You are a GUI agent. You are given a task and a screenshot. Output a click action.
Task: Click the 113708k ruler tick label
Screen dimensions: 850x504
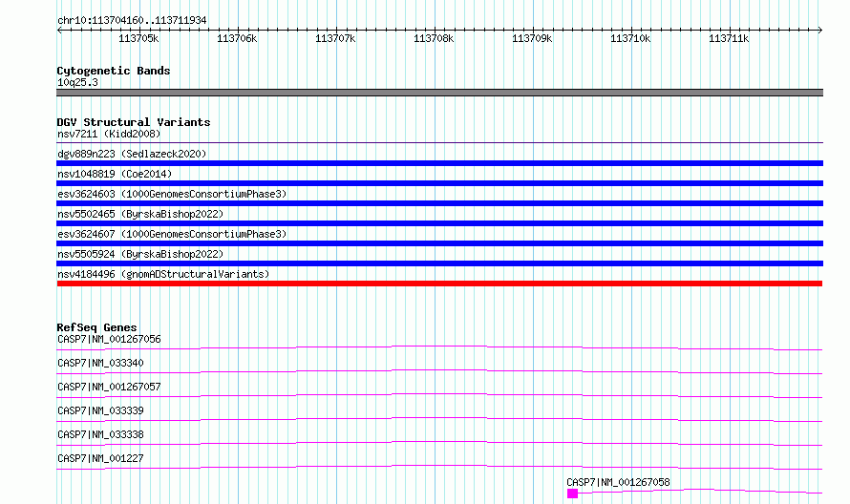point(434,38)
